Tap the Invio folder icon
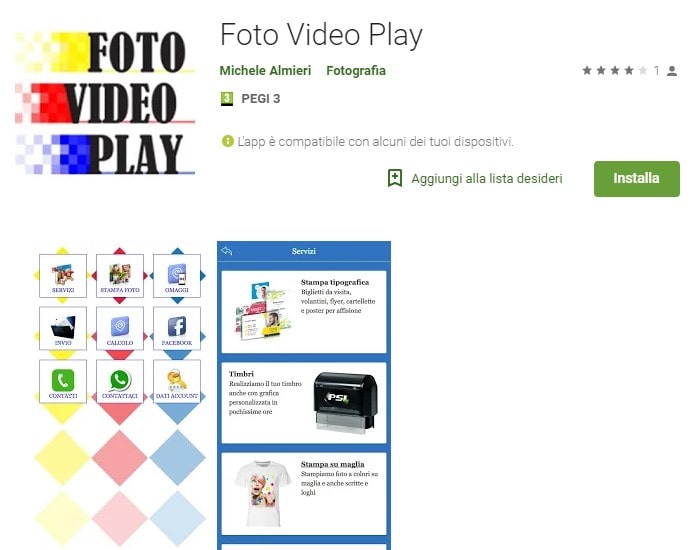This screenshot has width=700, height=550. [x=63, y=327]
